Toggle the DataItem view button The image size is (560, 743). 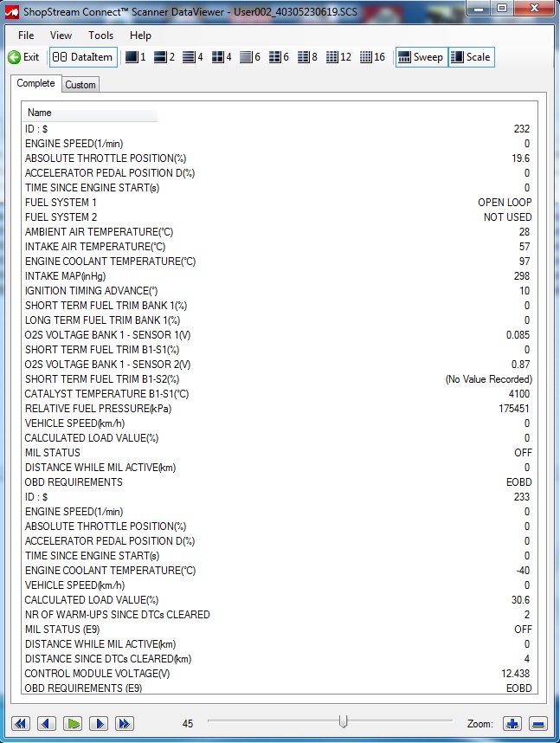83,57
